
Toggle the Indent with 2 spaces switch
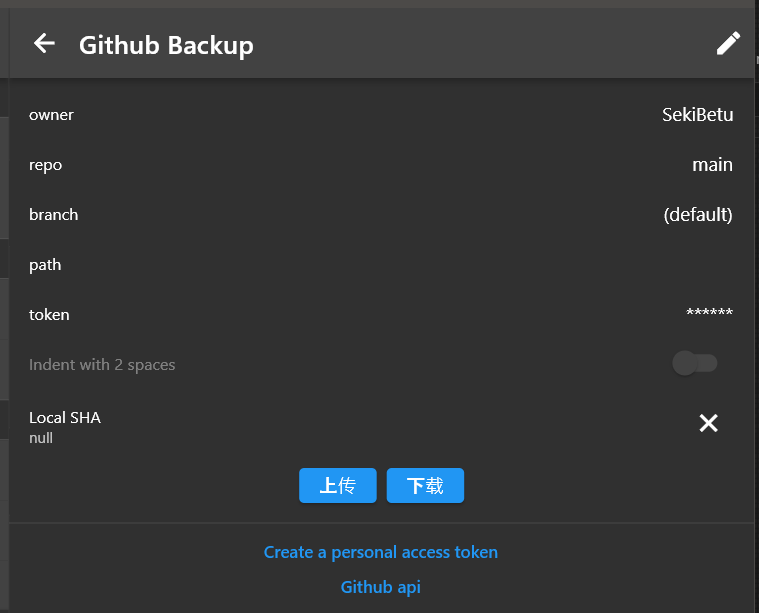(x=695, y=363)
